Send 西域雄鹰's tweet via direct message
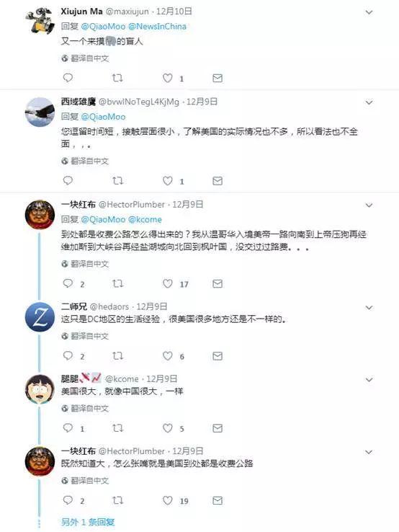399x532 pixels. click(x=218, y=181)
